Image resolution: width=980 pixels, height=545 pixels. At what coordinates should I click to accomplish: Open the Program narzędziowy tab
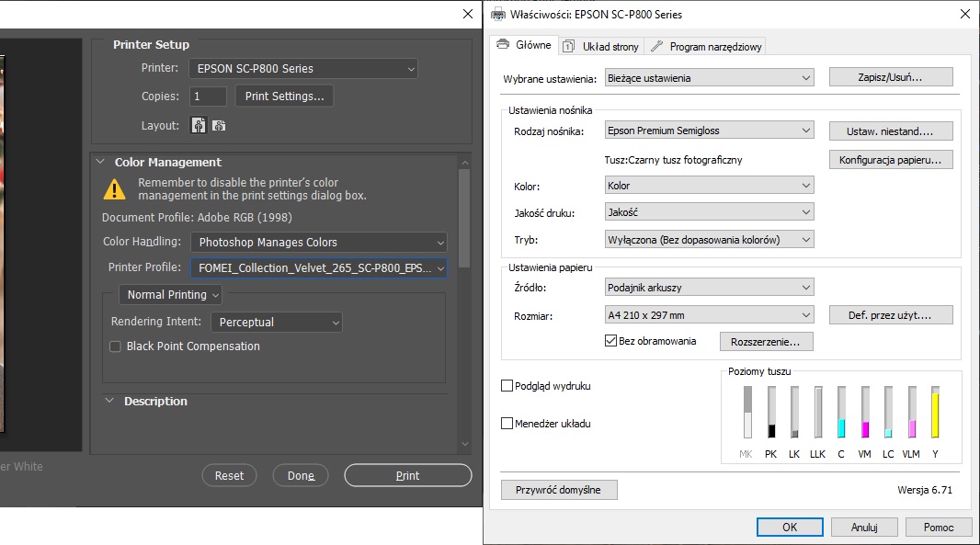[705, 46]
